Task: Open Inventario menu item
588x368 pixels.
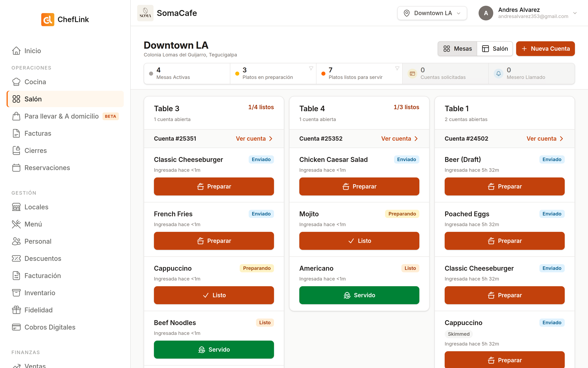Action: pyautogui.click(x=66, y=293)
